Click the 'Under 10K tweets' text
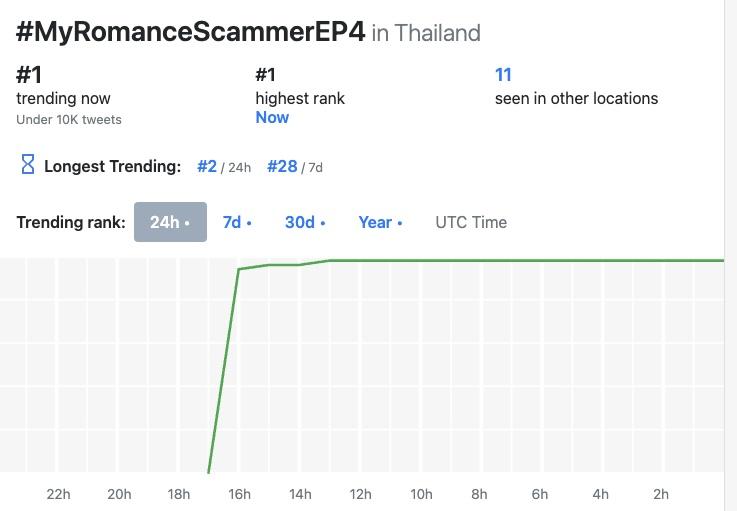 point(69,120)
